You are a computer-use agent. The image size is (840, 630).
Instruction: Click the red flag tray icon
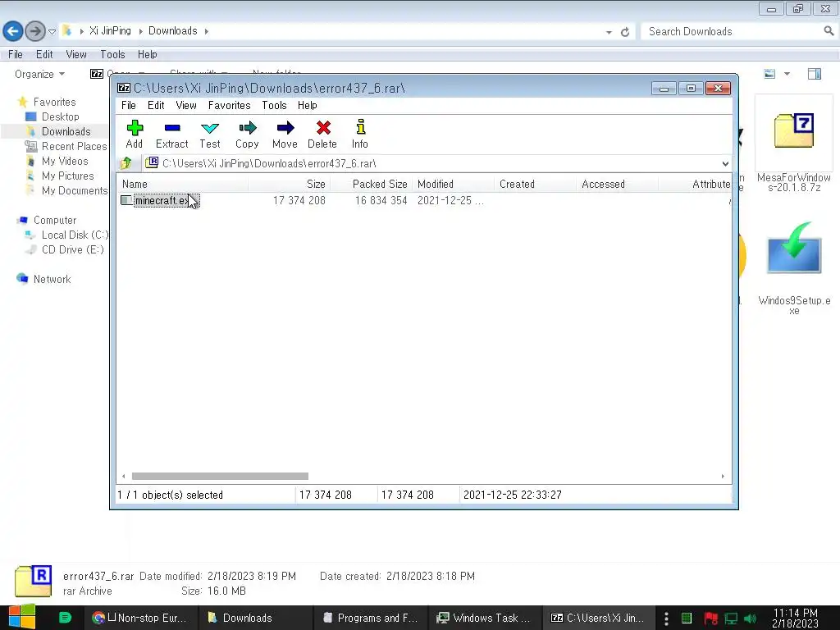click(711, 619)
